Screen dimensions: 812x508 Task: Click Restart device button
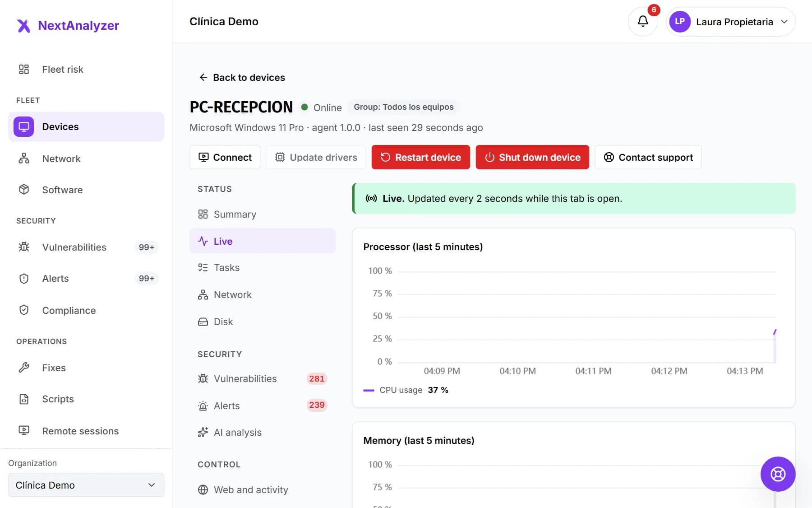pos(421,157)
